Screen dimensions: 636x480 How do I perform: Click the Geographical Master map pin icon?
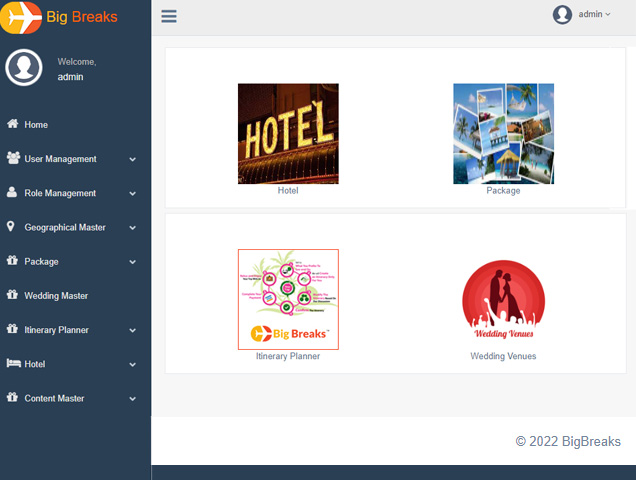[x=11, y=226]
